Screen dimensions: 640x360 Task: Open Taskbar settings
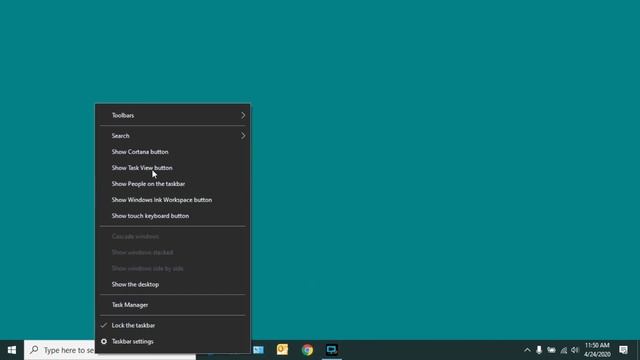point(173,342)
